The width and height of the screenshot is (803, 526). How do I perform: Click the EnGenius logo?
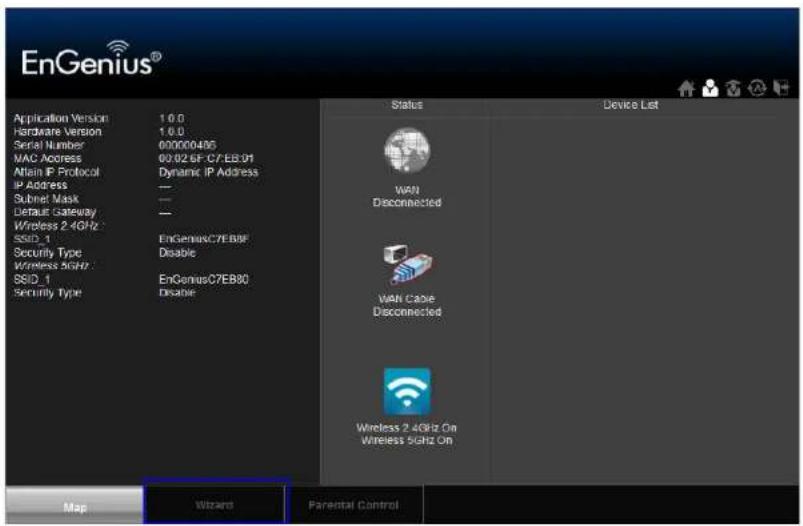[91, 59]
